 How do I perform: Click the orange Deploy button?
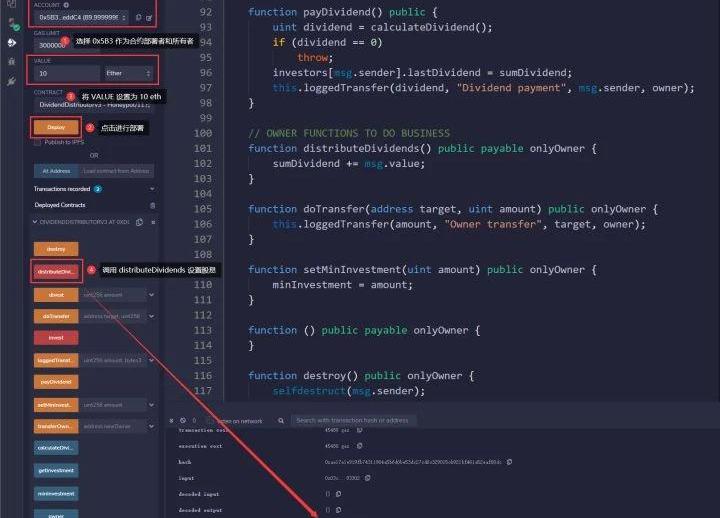point(56,127)
